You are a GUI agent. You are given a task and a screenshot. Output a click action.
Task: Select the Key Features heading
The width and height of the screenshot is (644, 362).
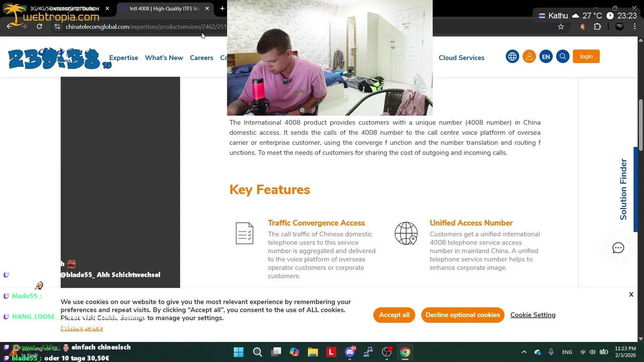coord(270,190)
